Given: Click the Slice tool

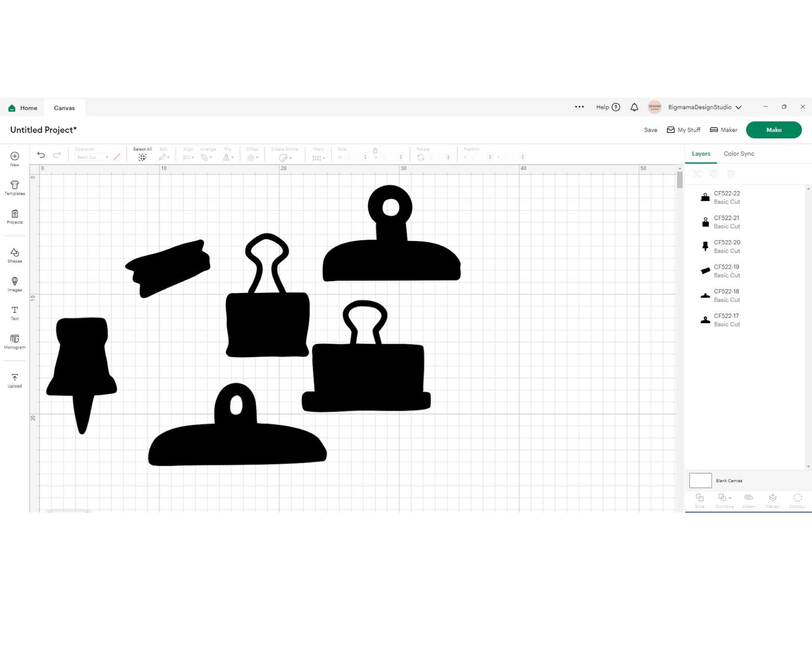Looking at the screenshot, I should point(700,500).
